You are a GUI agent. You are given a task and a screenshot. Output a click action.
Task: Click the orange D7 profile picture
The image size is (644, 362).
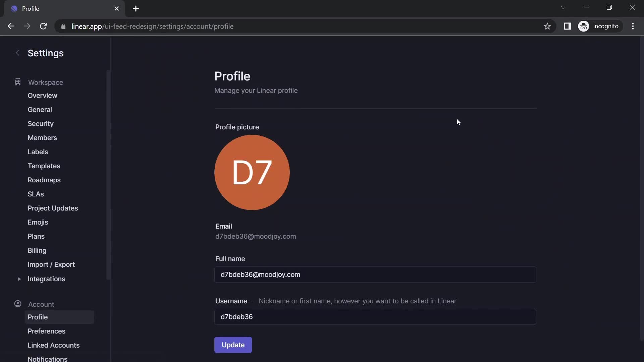(x=252, y=172)
